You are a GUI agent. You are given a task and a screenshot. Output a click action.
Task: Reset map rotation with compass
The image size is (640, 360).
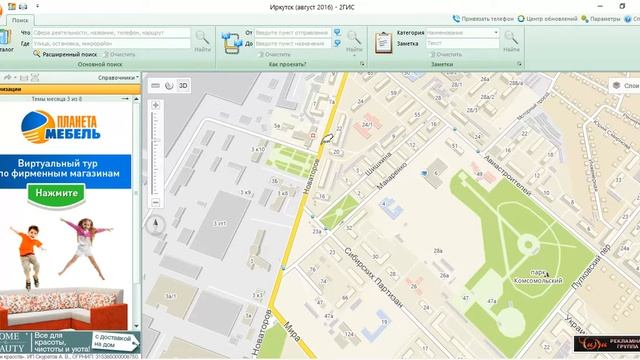tap(155, 225)
